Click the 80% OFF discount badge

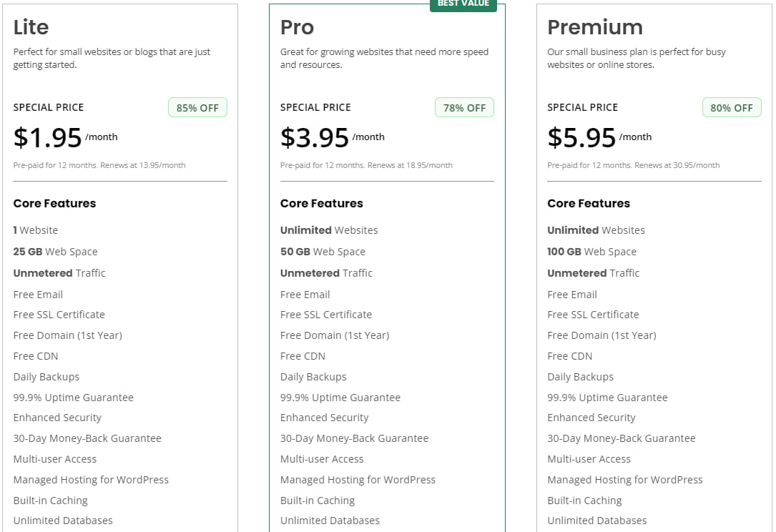coord(732,108)
